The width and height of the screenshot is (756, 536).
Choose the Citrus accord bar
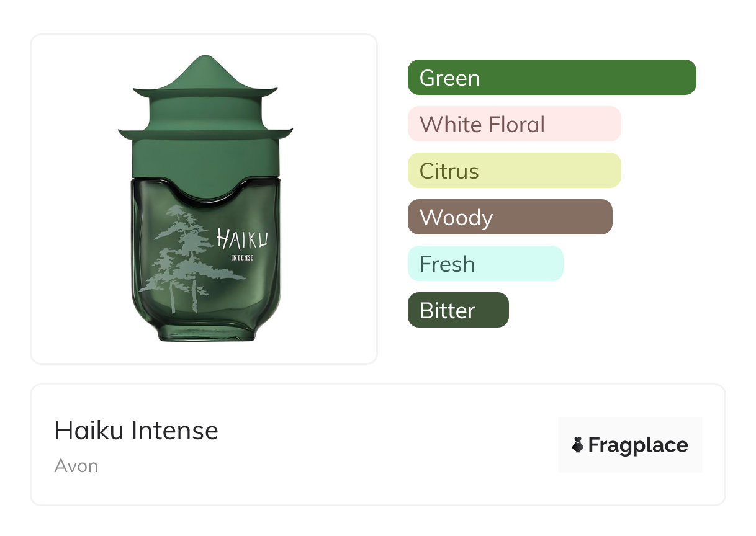tap(514, 171)
